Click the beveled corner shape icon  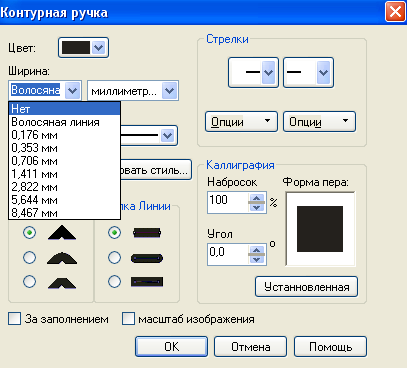click(62, 282)
